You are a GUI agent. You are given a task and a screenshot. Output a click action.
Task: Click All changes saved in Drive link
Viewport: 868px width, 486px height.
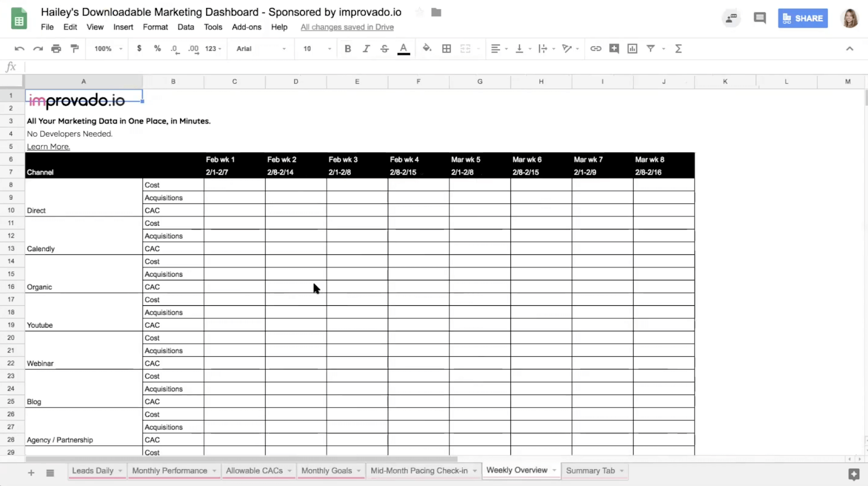[x=347, y=27]
